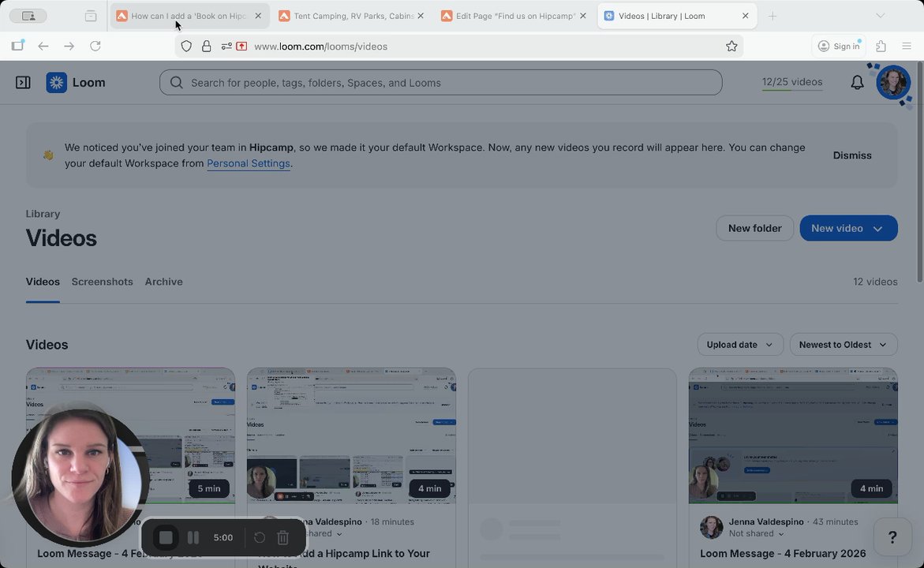Click the browser Sign in button
The height and width of the screenshot is (568, 924).
(839, 46)
